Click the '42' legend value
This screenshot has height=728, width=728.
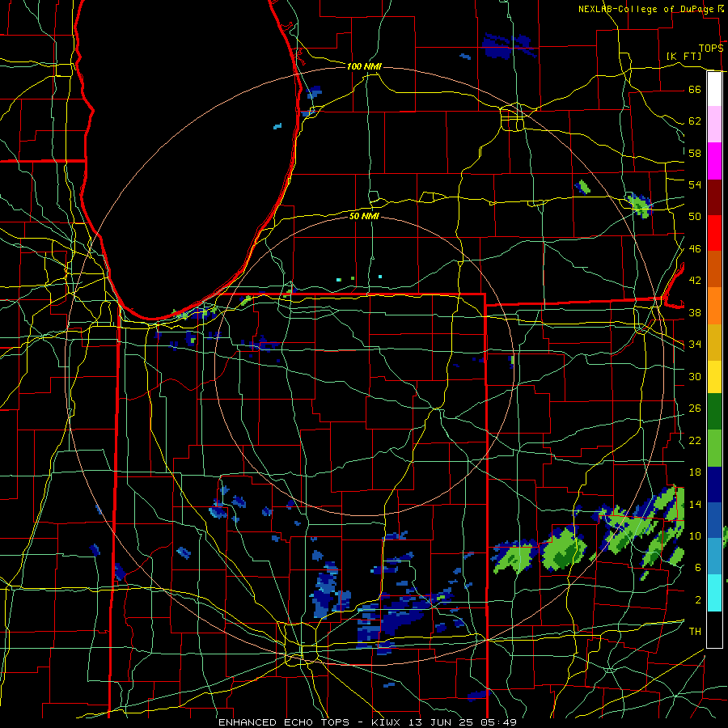(x=695, y=281)
